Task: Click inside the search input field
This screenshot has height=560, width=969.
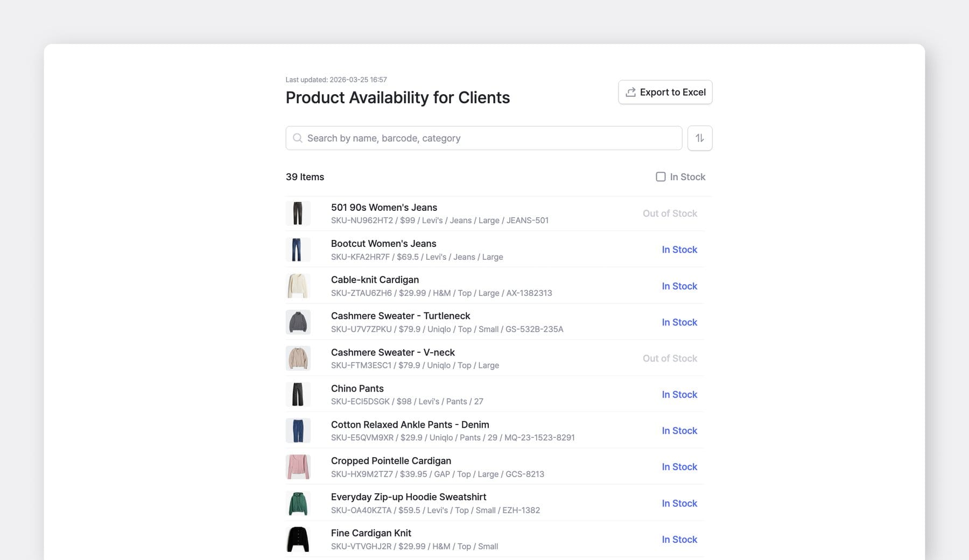Action: click(483, 138)
